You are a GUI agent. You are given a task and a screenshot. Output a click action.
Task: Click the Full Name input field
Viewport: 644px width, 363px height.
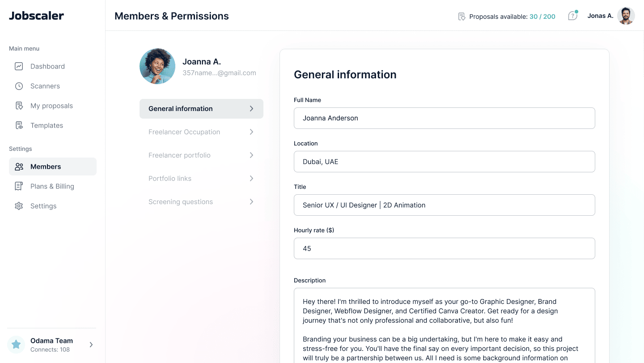pos(444,118)
